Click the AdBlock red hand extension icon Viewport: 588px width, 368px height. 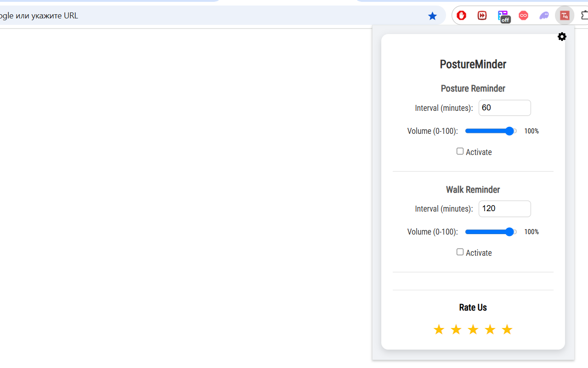[462, 16]
